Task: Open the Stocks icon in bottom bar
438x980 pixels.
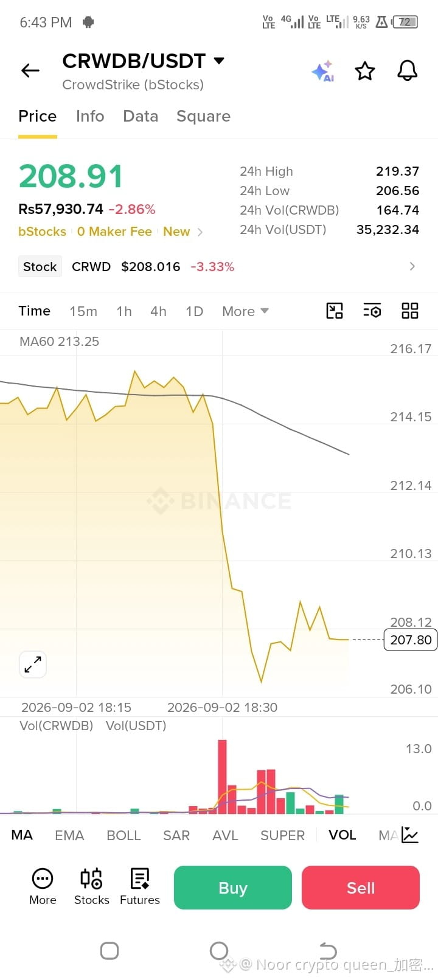Action: click(x=92, y=887)
